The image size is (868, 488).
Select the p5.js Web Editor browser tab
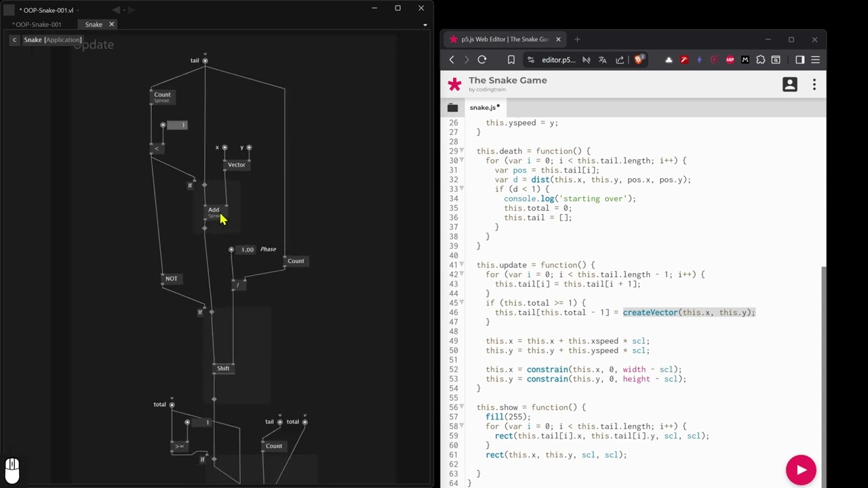505,39
